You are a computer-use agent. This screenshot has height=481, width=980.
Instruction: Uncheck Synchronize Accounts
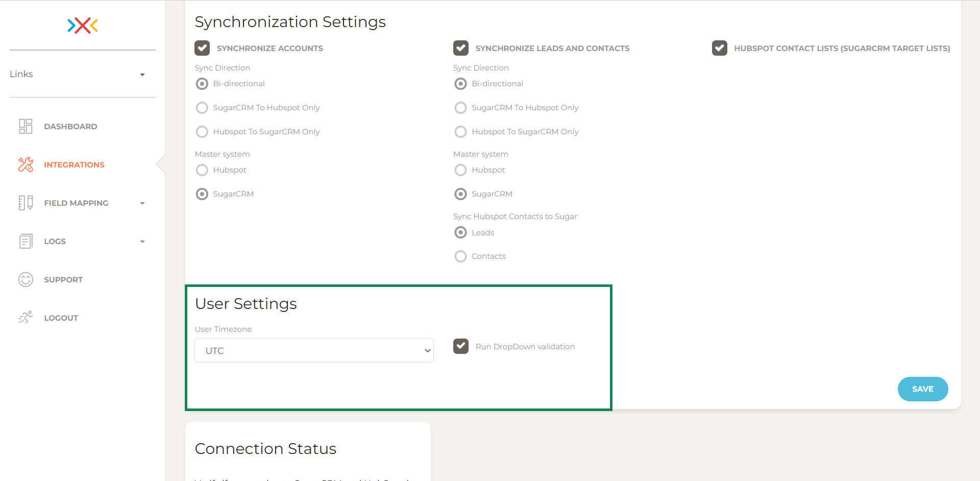pos(202,48)
